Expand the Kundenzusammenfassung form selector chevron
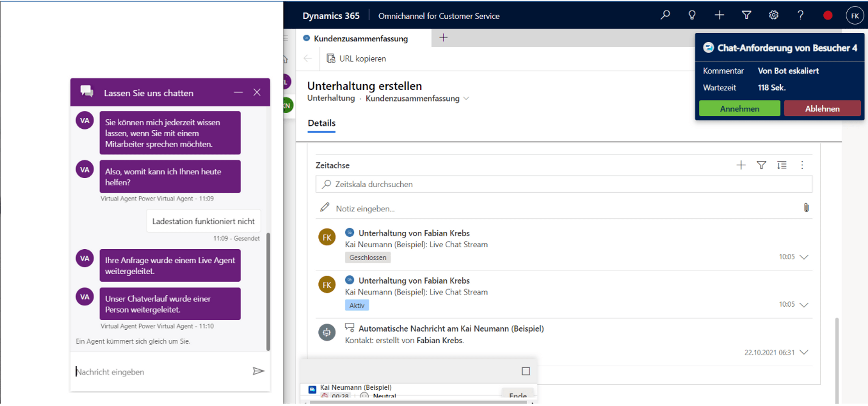 click(x=466, y=98)
